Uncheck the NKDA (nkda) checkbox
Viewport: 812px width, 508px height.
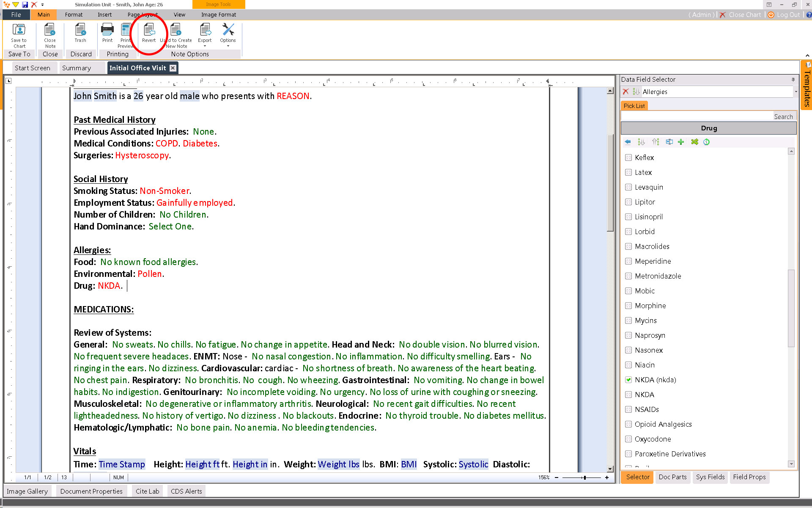[628, 380]
